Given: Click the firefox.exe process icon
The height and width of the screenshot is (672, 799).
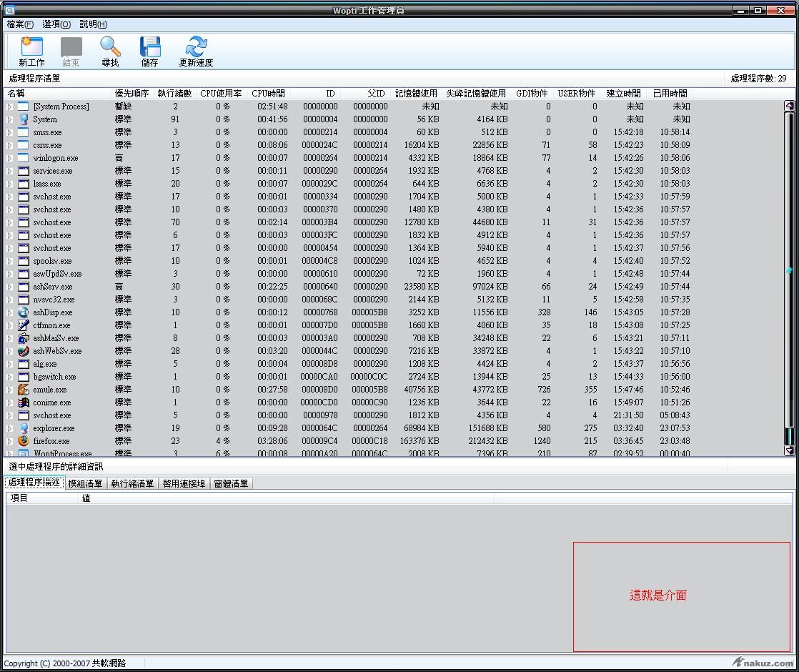Looking at the screenshot, I should (x=24, y=440).
